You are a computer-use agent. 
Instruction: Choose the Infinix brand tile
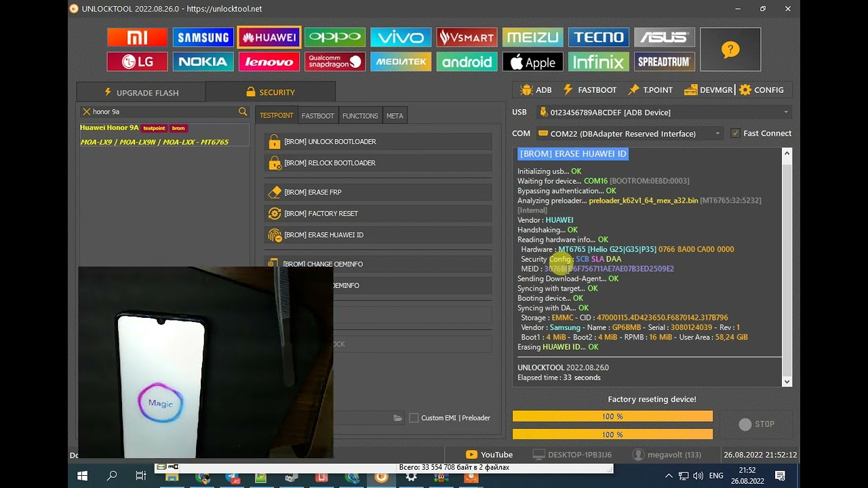[599, 62]
